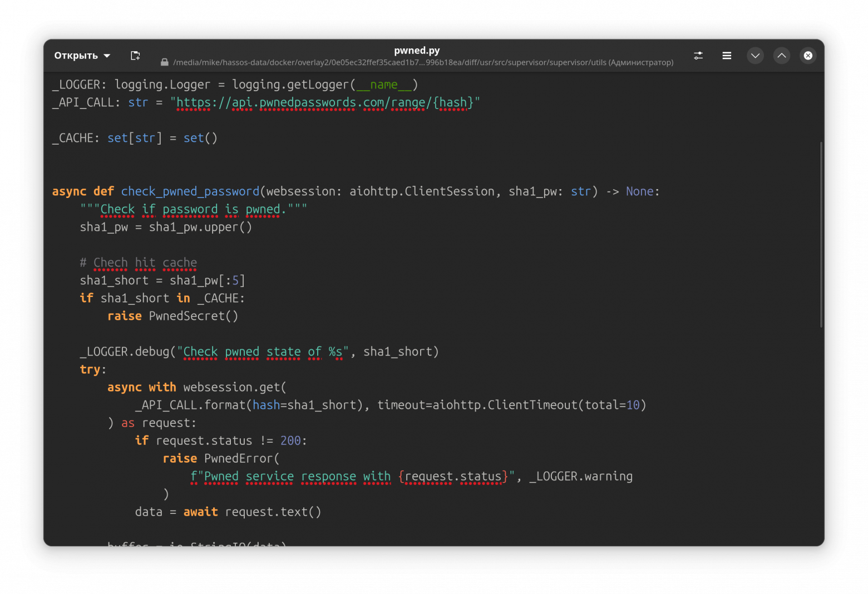
Task: Click "aiohttp.ClientSession" in the function signature
Action: (x=422, y=191)
